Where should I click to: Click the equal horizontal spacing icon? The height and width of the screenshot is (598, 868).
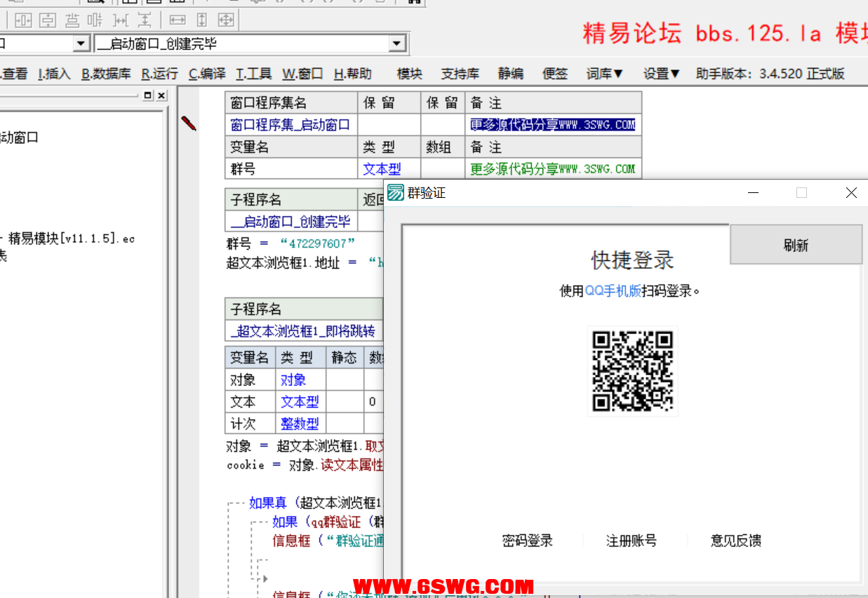120,20
